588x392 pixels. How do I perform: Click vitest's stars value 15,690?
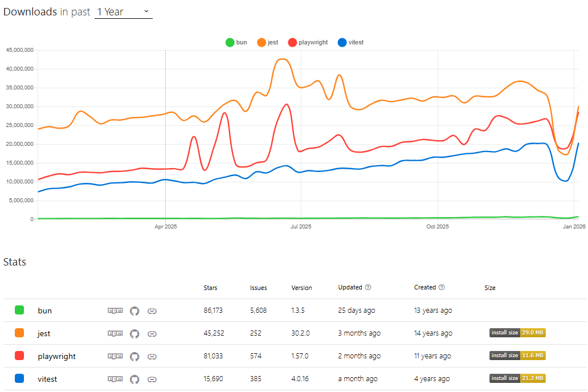click(213, 379)
